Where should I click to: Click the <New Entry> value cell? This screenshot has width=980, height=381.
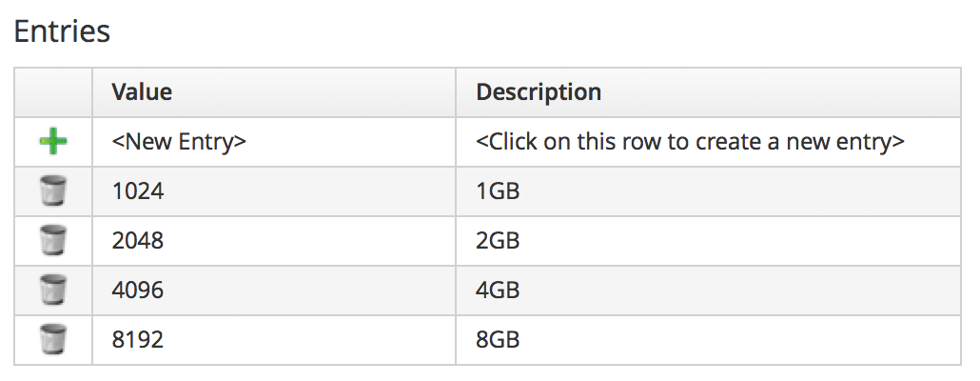[179, 143]
